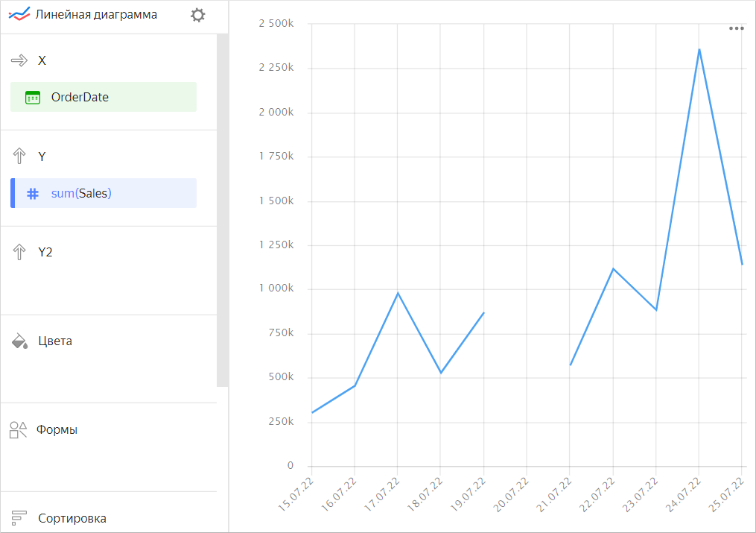The height and width of the screenshot is (533, 756).
Task: Click the Цвета section label
Action: (x=55, y=341)
